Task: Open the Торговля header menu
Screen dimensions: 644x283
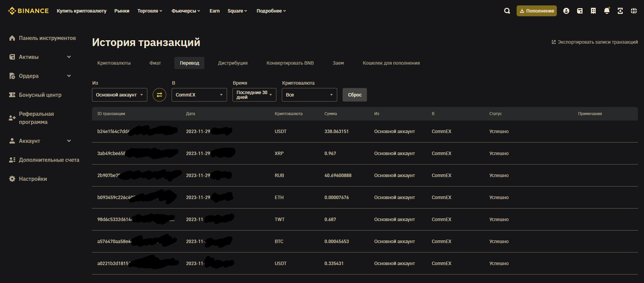Action: click(x=151, y=11)
